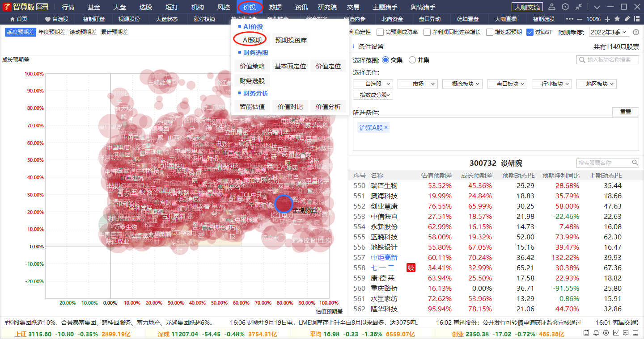
Task: Go to 首页 via the home icon
Action: click(18, 19)
